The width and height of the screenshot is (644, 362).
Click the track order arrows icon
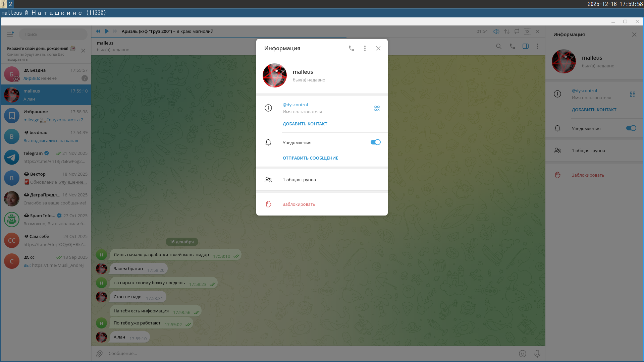pos(507,31)
